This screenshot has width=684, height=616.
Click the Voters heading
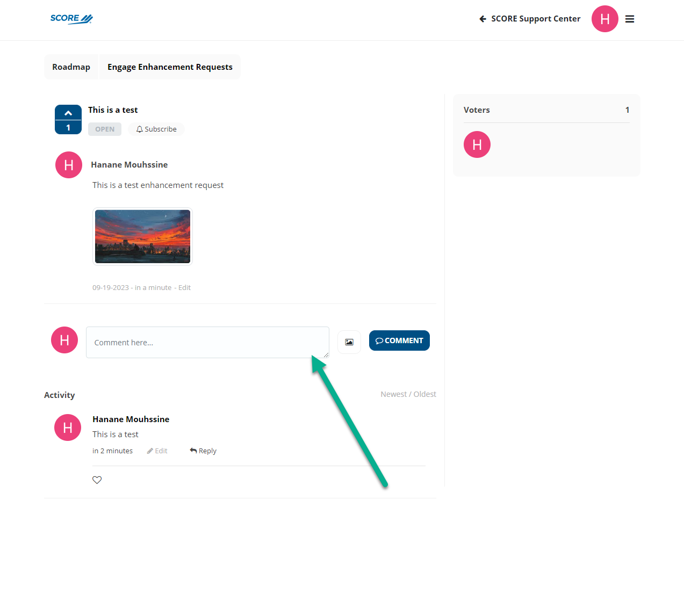(x=477, y=110)
